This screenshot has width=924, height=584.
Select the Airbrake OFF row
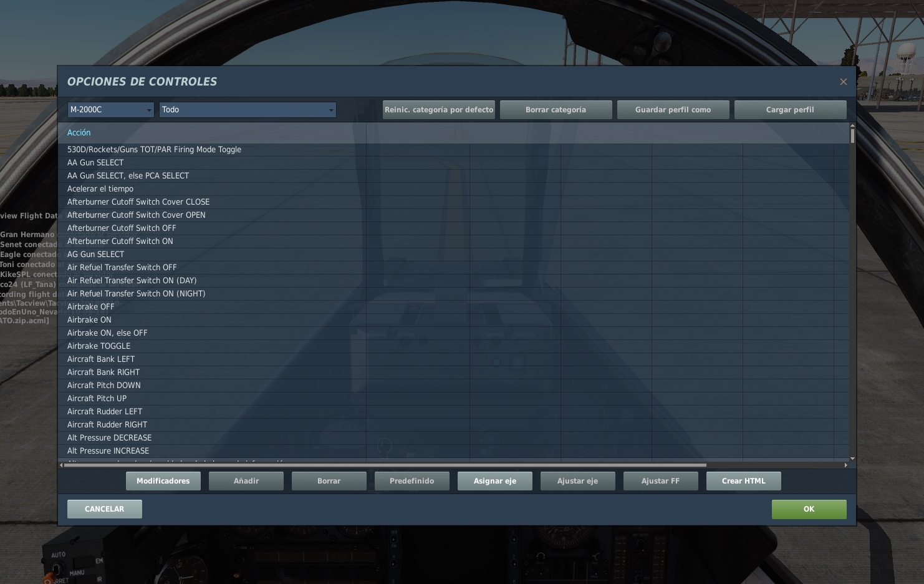[x=454, y=307]
